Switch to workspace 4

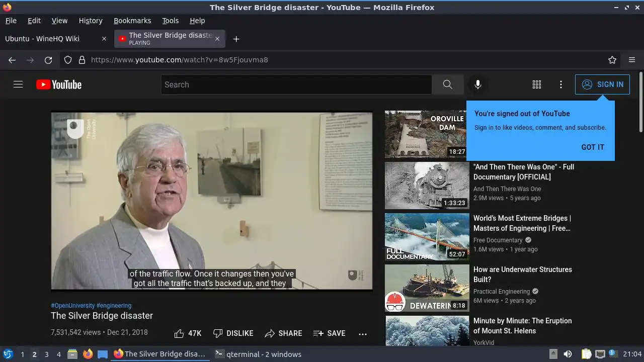point(58,354)
